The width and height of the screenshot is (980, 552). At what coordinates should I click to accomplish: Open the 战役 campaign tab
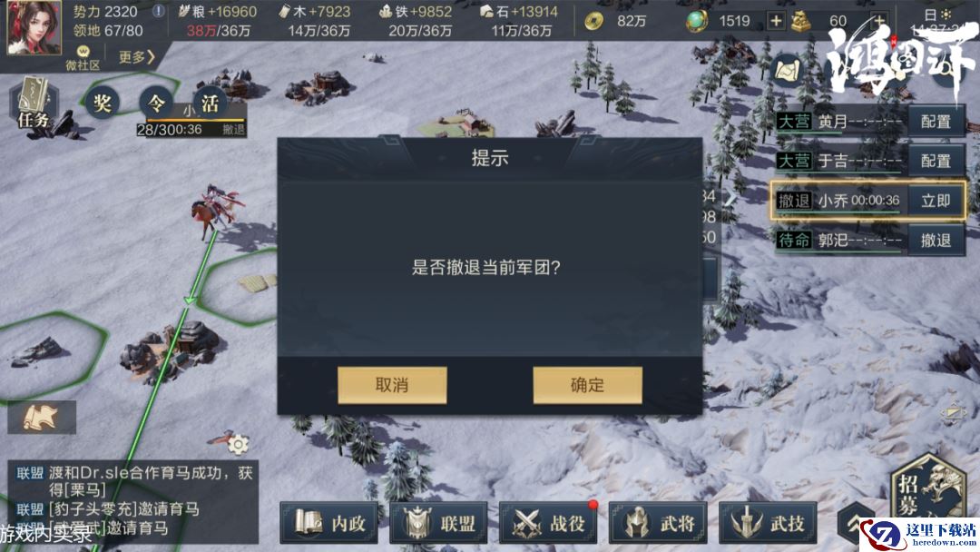point(548,523)
